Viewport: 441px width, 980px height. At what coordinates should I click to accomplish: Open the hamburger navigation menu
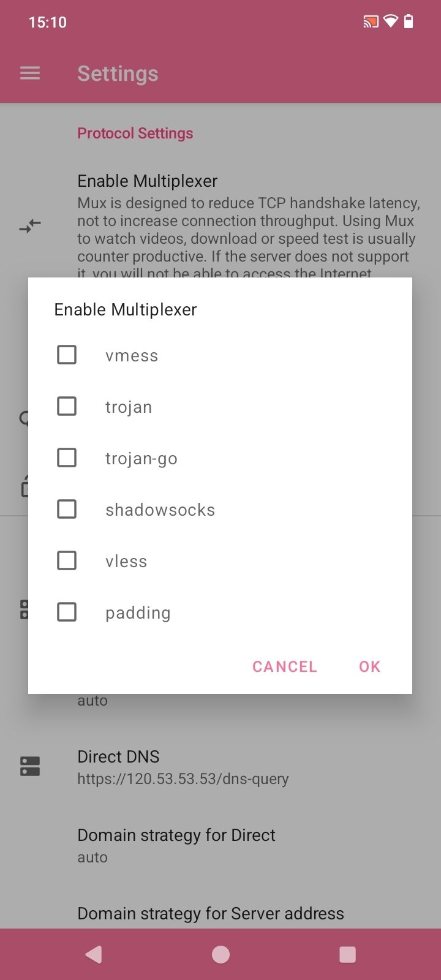30,73
